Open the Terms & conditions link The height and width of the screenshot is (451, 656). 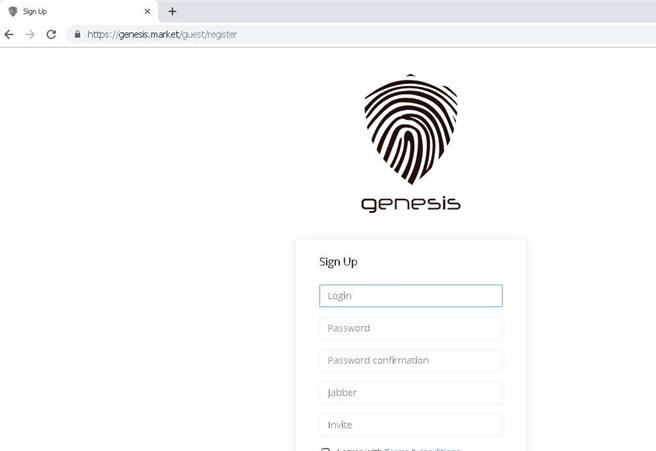(x=422, y=449)
